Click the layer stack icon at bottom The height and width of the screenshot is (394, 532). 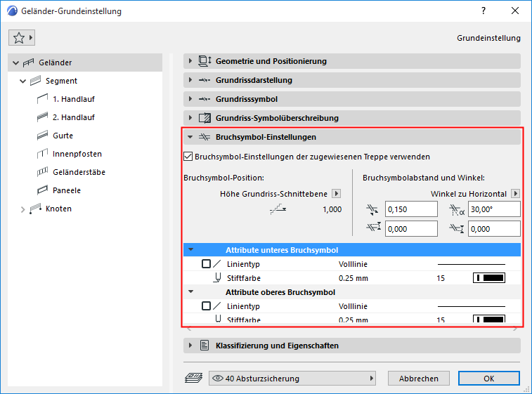pyautogui.click(x=192, y=379)
